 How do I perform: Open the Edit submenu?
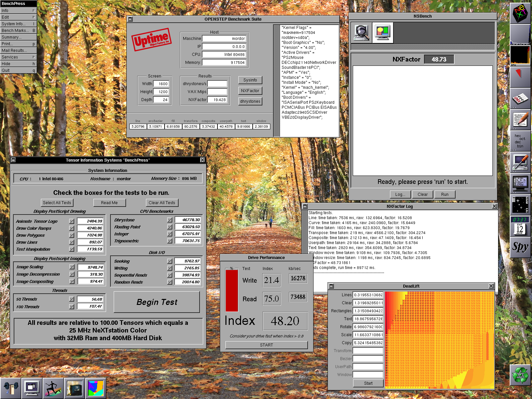pyautogui.click(x=18, y=17)
